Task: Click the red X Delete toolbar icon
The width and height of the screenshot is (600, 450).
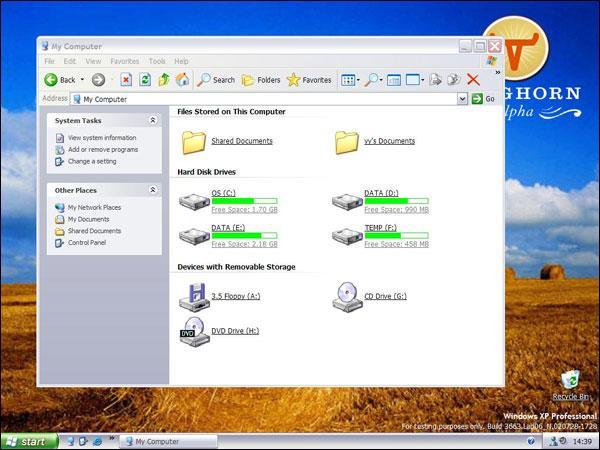Action: pyautogui.click(x=473, y=80)
